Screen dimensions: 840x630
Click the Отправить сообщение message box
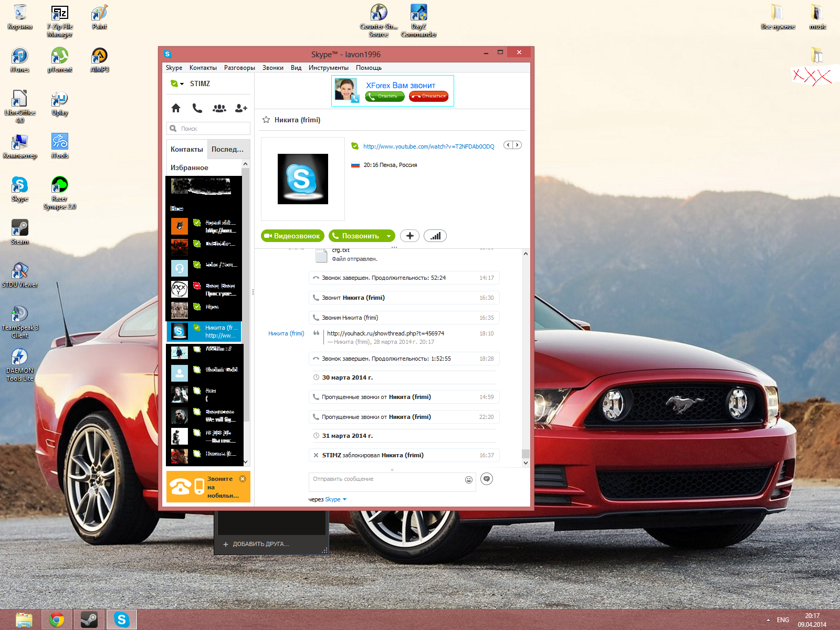click(387, 482)
